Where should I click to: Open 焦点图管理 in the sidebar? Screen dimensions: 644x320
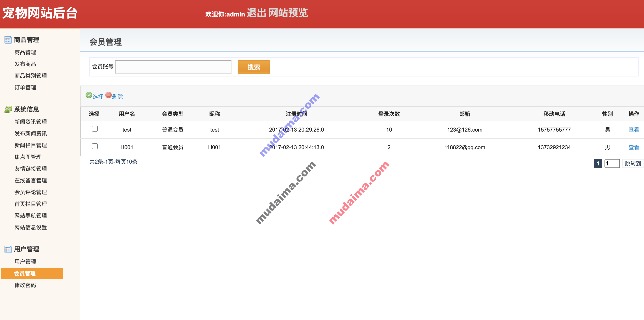point(28,157)
